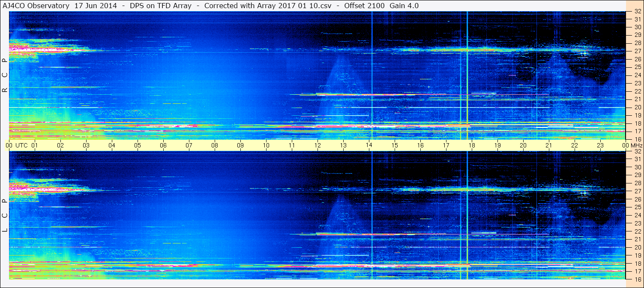The width and height of the screenshot is (644, 288).
Task: Click hour 19 on the UTC time axis
Action: [x=497, y=145]
